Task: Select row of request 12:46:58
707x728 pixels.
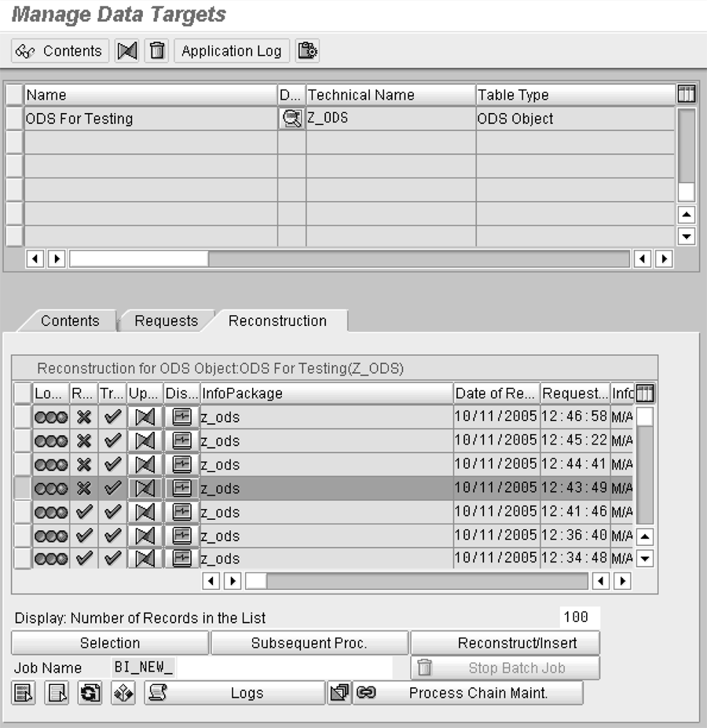Action: (x=22, y=417)
